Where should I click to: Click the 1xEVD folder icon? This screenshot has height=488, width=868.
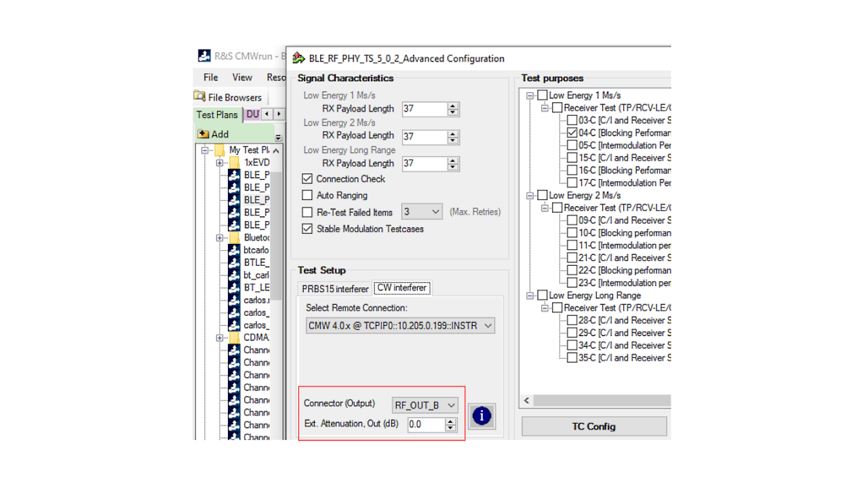[x=234, y=163]
